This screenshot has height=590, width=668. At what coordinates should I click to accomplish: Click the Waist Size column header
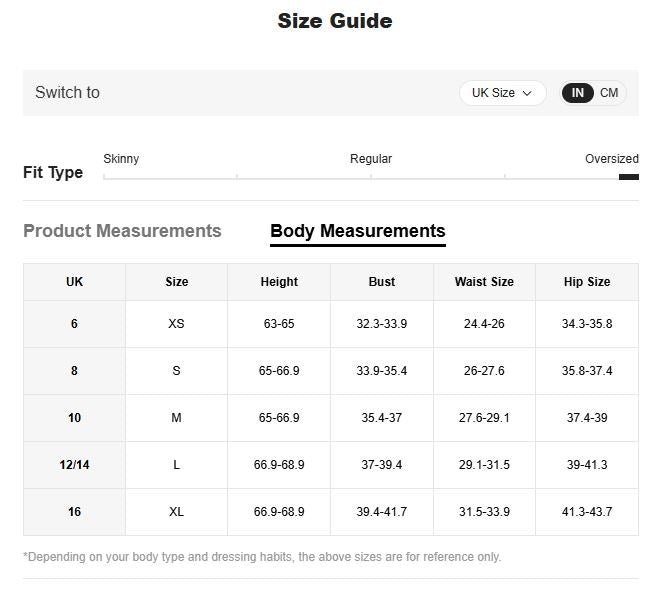tap(484, 282)
